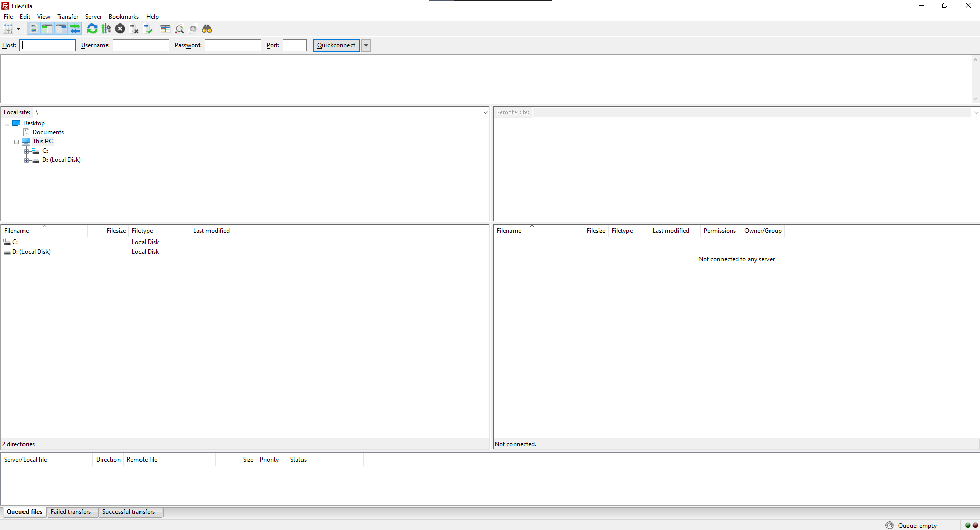The width and height of the screenshot is (980, 530).
Task: Expand the D: (Local Disk) tree node
Action: 27,160
